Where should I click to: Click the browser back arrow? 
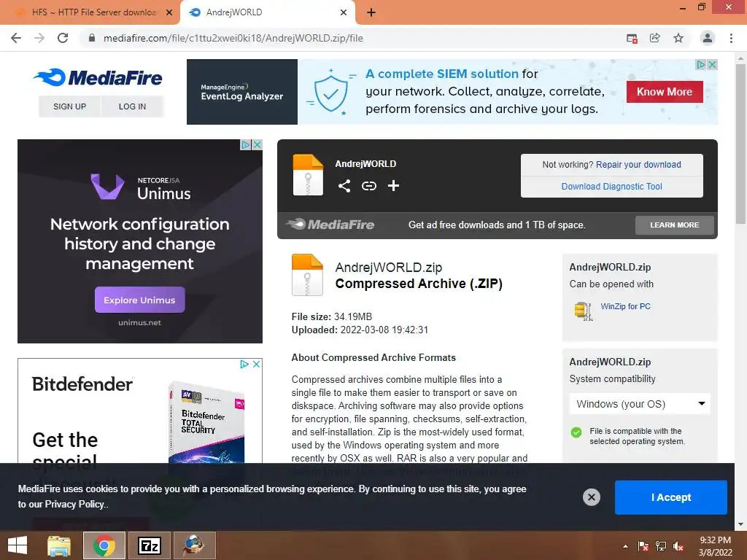tap(16, 38)
